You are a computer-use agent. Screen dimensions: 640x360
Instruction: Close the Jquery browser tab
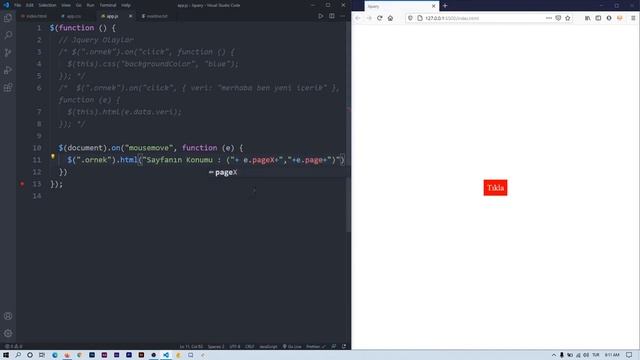[433, 6]
